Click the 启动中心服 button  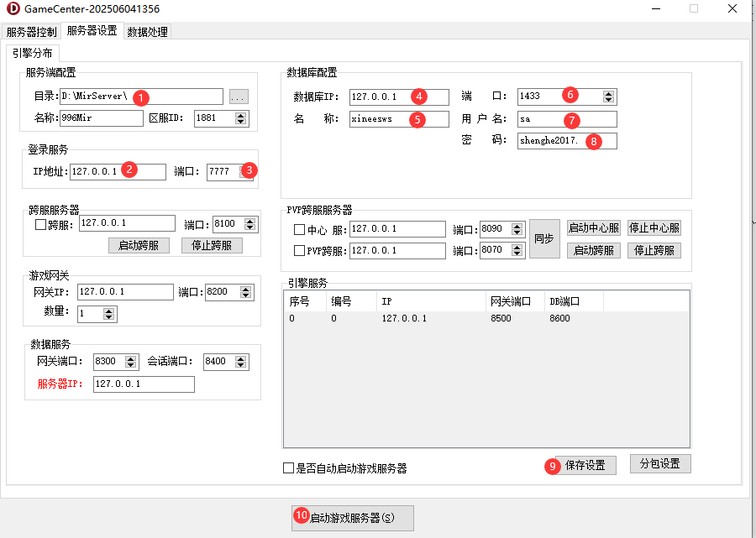click(x=594, y=228)
